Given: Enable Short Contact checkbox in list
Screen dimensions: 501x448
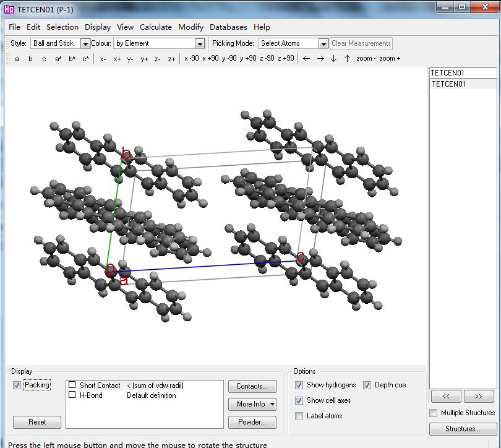Looking at the screenshot, I should [72, 386].
